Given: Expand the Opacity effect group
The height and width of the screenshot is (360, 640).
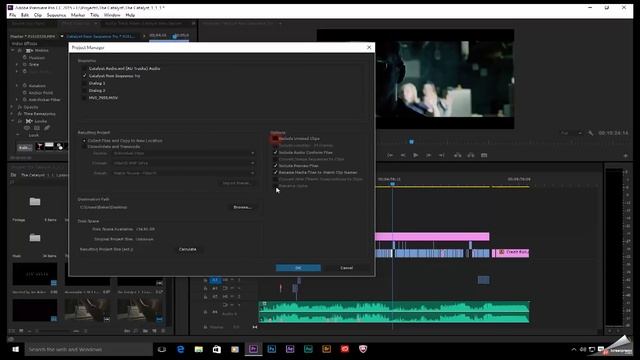Looking at the screenshot, I should 12,107.
